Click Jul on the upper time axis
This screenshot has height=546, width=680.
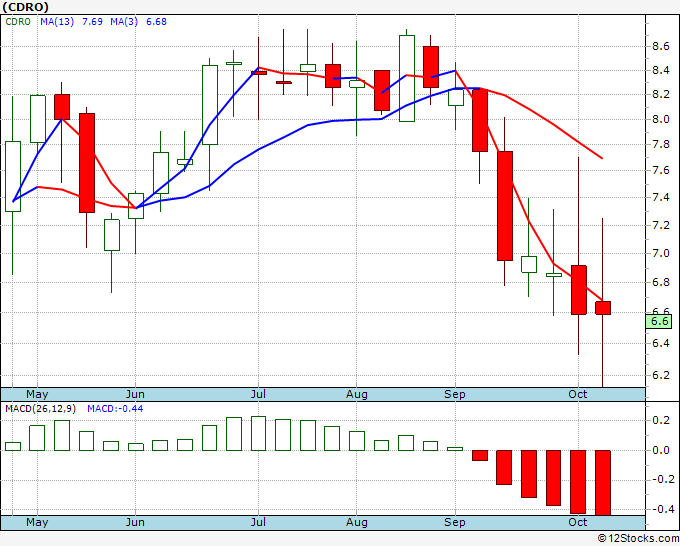(258, 395)
